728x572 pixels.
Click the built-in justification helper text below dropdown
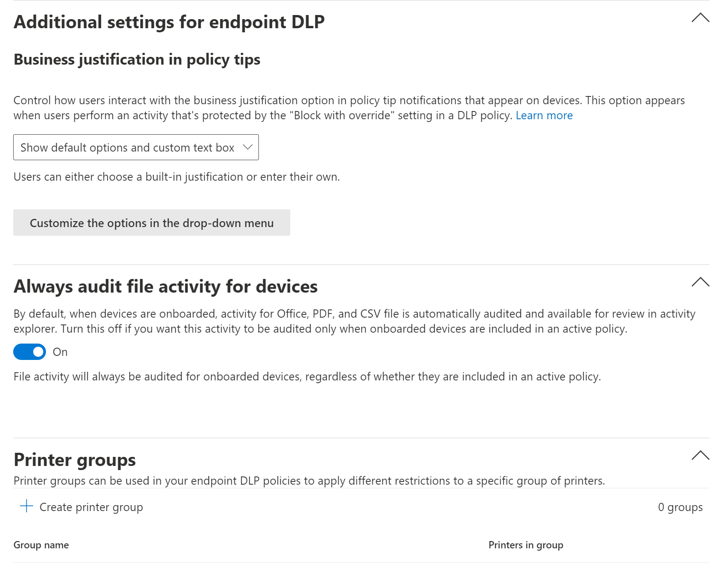pos(177,177)
